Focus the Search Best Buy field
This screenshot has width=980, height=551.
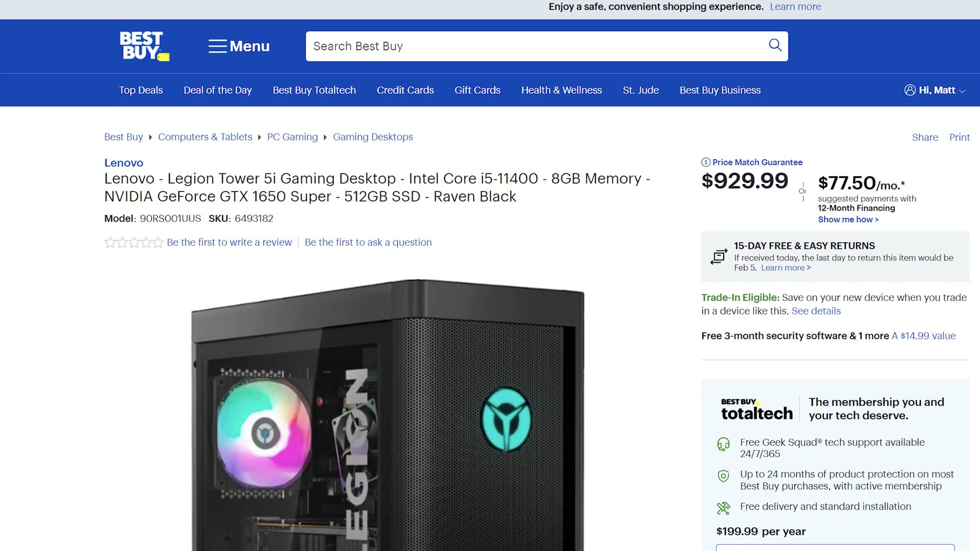pyautogui.click(x=547, y=46)
